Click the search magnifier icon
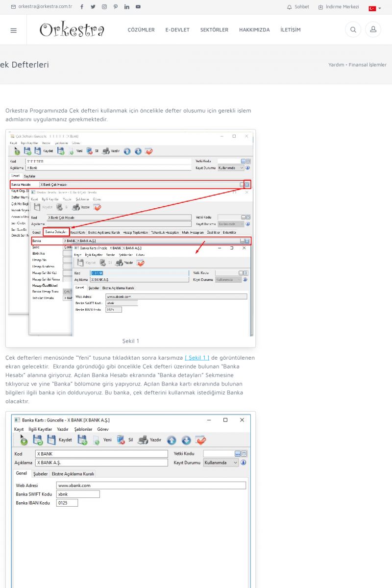392x588 pixels. tap(353, 30)
